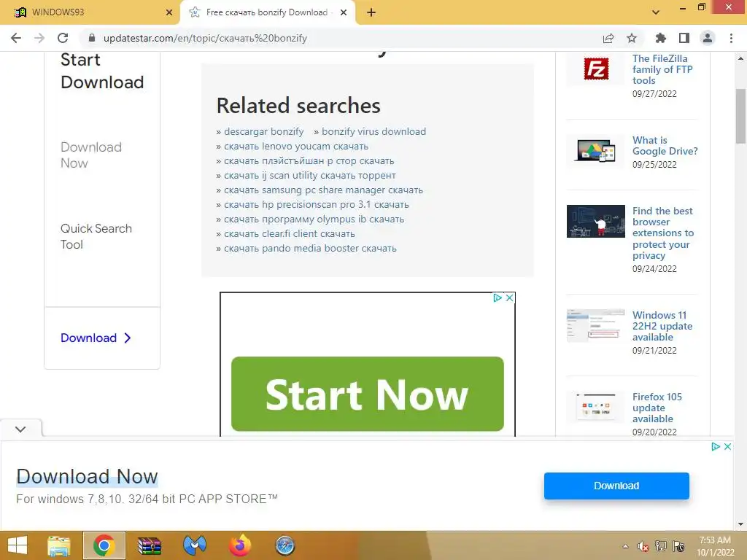
Task: Click the Download Now sidebar ad text
Action: click(91, 155)
